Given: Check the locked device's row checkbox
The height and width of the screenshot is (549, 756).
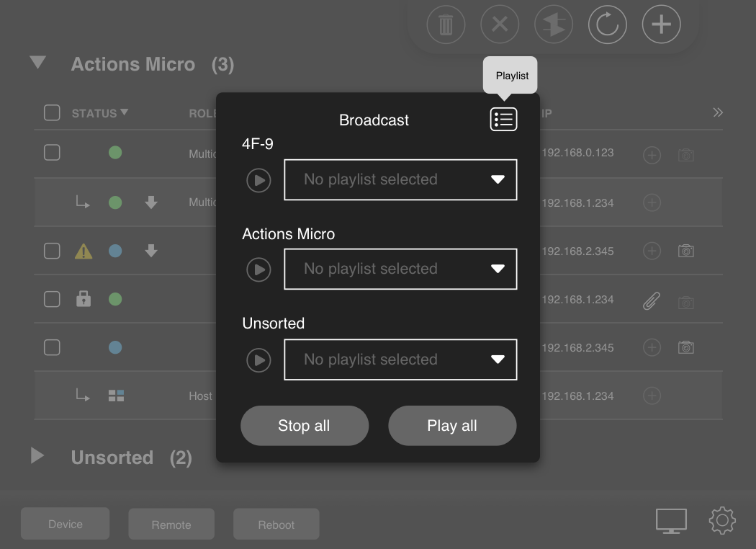Looking at the screenshot, I should click(52, 298).
